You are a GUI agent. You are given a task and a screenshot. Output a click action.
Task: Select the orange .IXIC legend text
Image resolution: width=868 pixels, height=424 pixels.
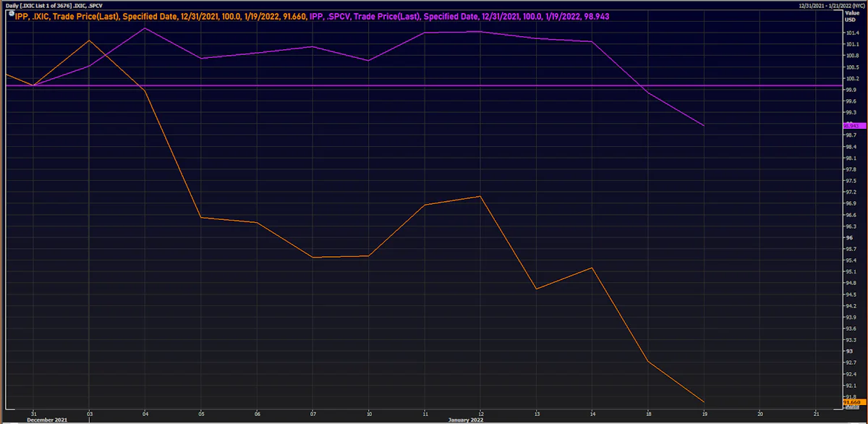(x=161, y=15)
